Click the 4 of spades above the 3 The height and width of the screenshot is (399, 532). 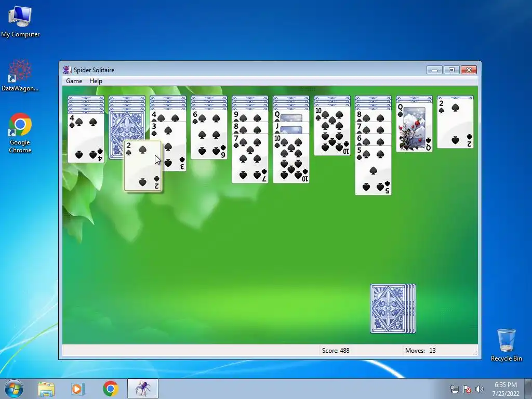(168, 116)
